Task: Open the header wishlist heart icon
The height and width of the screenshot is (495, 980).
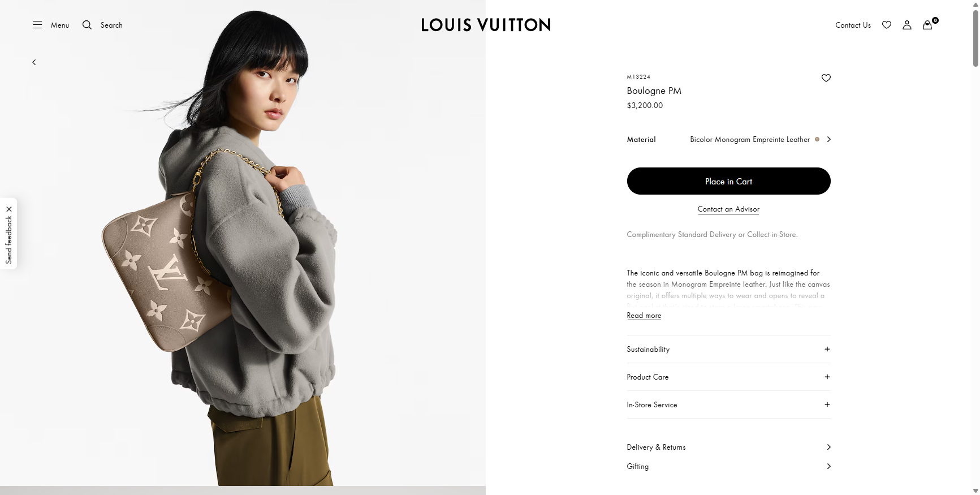Action: tap(887, 25)
